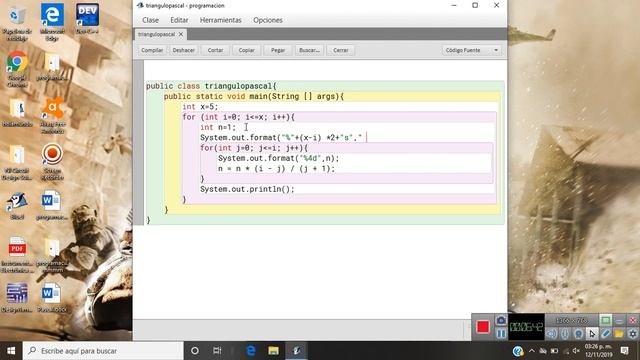640x360 pixels.
Task: Open the Editar menu
Action: click(179, 20)
